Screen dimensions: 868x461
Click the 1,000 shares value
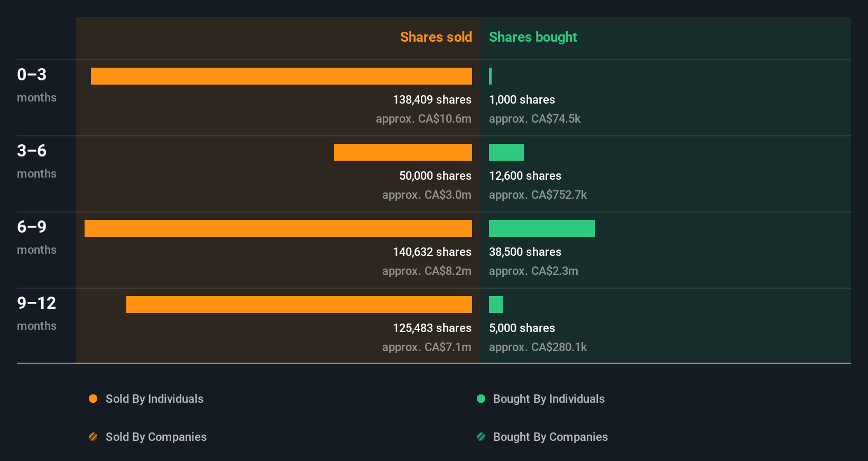(x=522, y=99)
